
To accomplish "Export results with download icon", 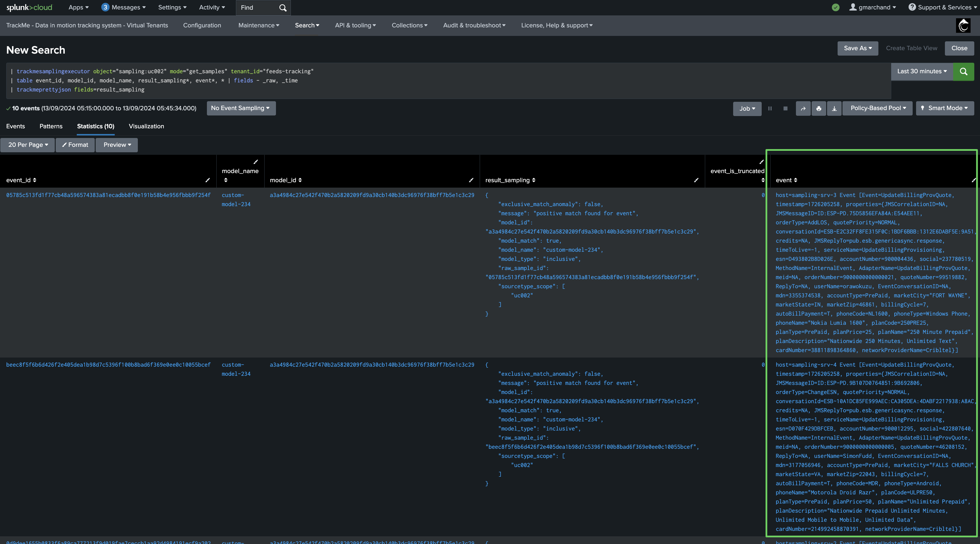I will (x=834, y=108).
